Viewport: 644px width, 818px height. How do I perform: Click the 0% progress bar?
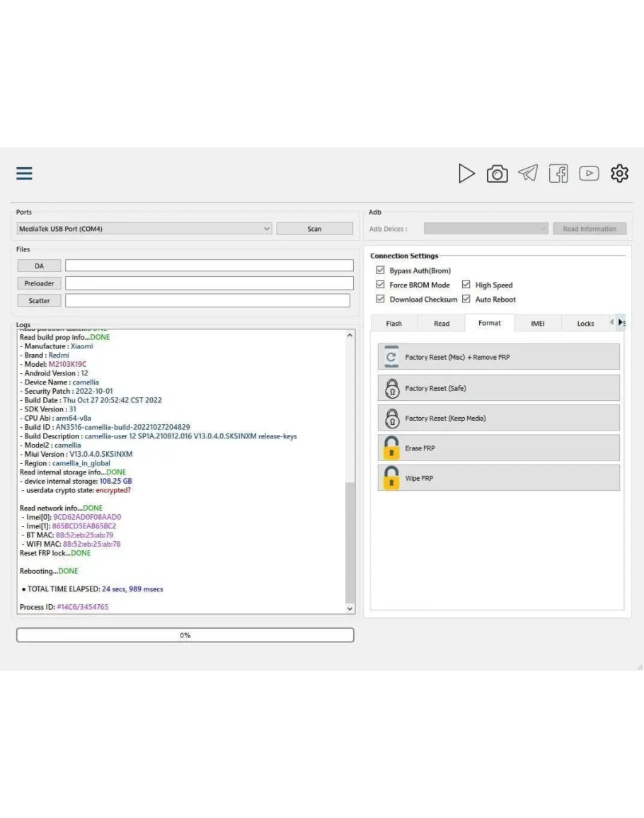click(185, 635)
